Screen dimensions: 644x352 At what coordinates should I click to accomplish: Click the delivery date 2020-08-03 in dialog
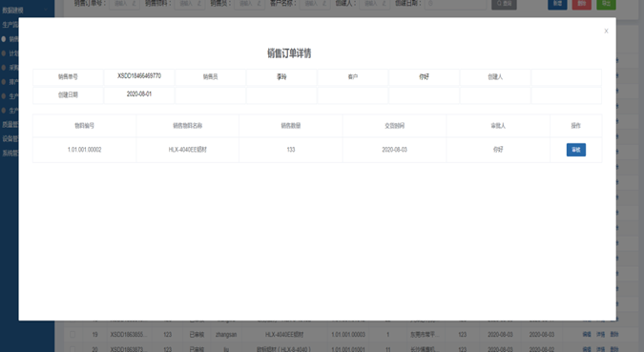[x=394, y=150]
